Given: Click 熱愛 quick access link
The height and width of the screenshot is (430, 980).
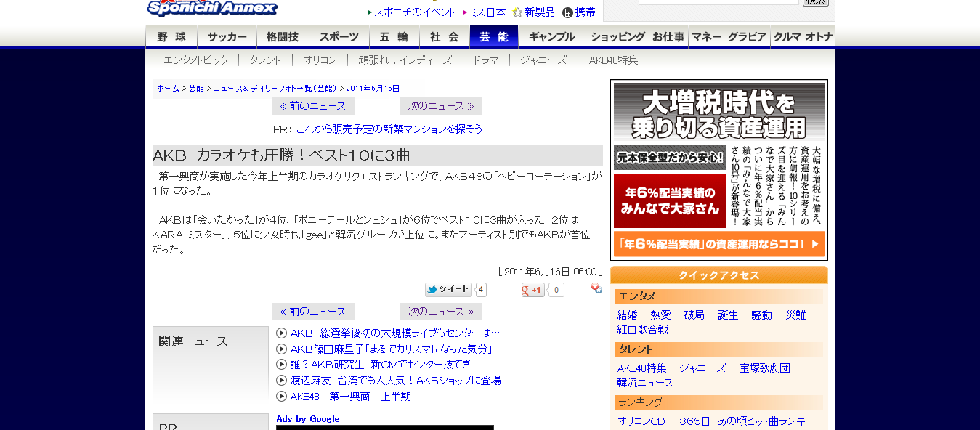Looking at the screenshot, I should (x=661, y=315).
